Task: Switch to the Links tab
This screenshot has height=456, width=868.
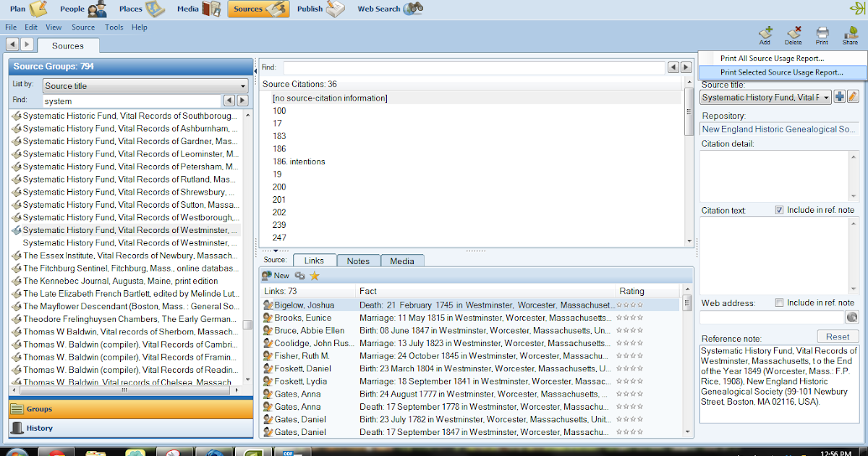Action: [x=314, y=261]
